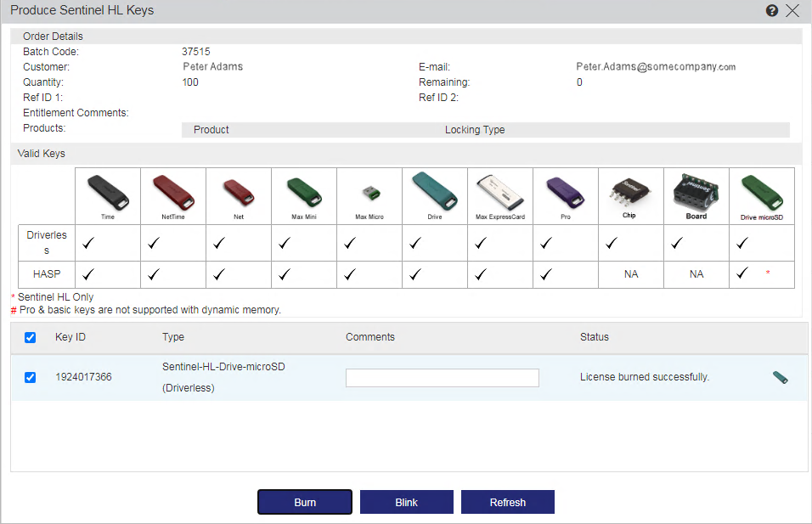
Task: Click the Drive microSD key image
Action: (x=761, y=190)
